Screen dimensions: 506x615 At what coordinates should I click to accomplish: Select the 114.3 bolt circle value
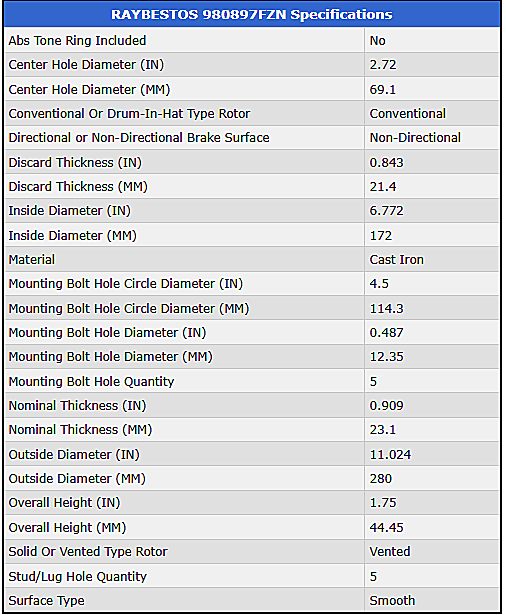coord(386,309)
